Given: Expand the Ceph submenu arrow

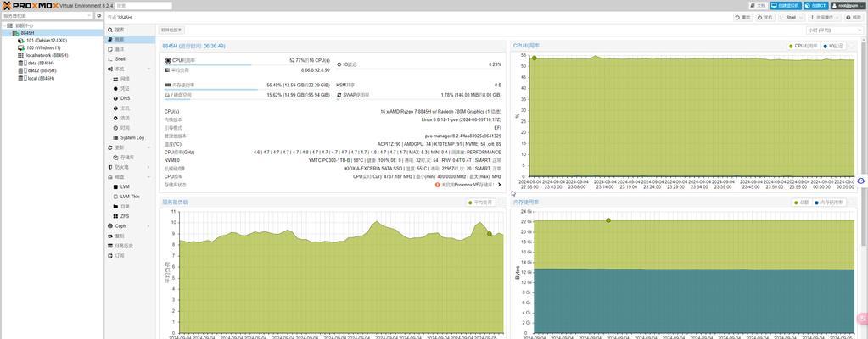Looking at the screenshot, I should pos(148,226).
